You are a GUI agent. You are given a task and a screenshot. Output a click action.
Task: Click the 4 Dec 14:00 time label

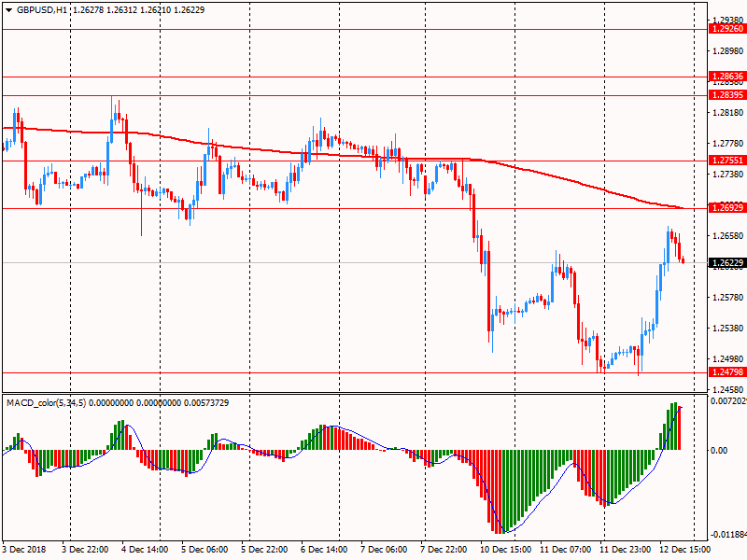[146, 550]
